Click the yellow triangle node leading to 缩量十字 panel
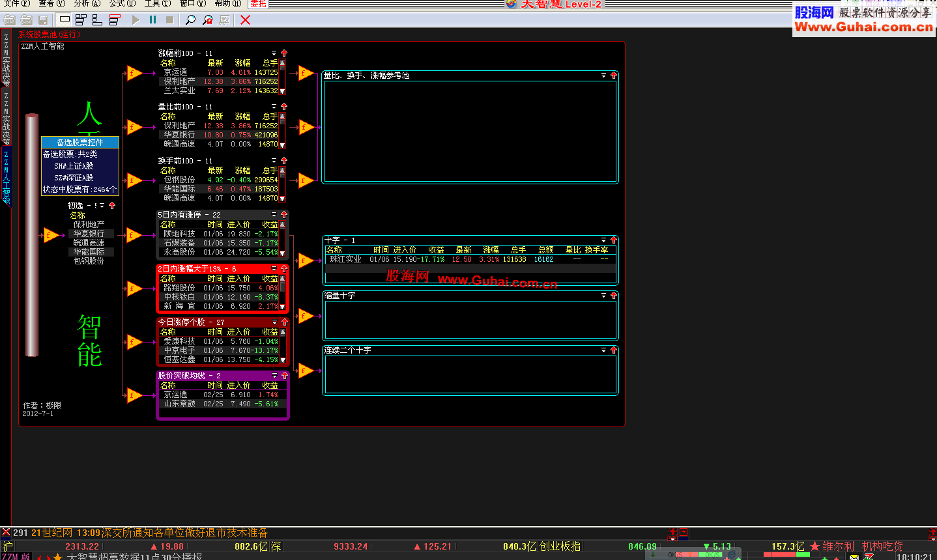The height and width of the screenshot is (560, 937). [x=306, y=316]
